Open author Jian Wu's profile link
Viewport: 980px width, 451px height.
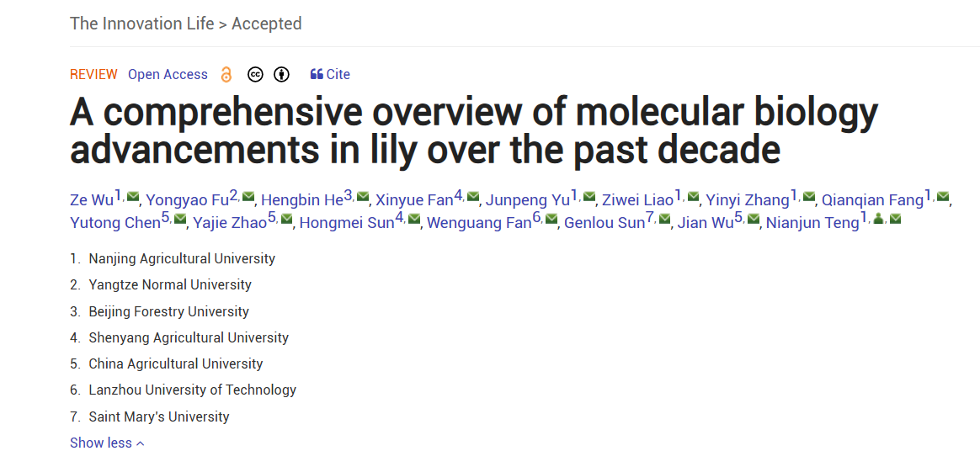coord(706,223)
